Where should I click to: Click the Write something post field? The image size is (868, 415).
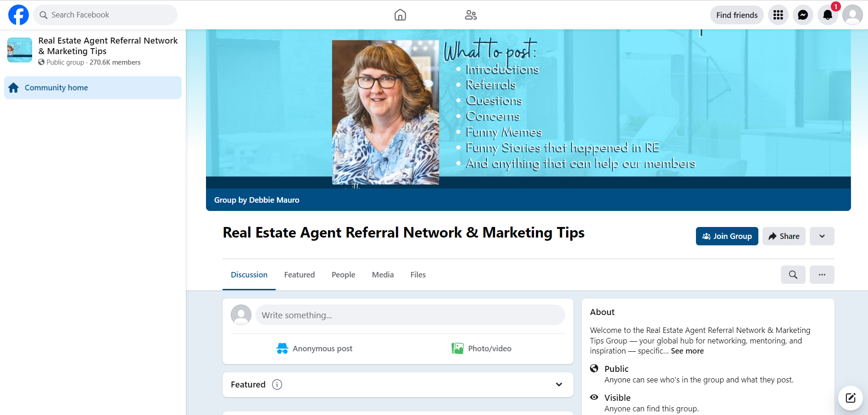pyautogui.click(x=410, y=315)
